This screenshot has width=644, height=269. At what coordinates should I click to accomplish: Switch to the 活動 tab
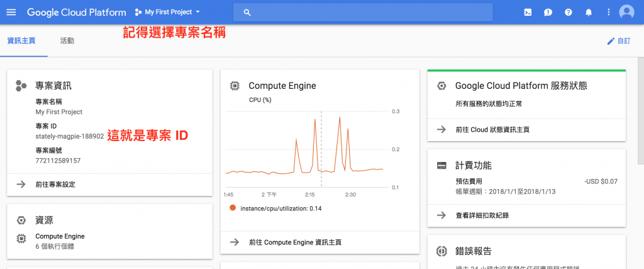pos(67,41)
